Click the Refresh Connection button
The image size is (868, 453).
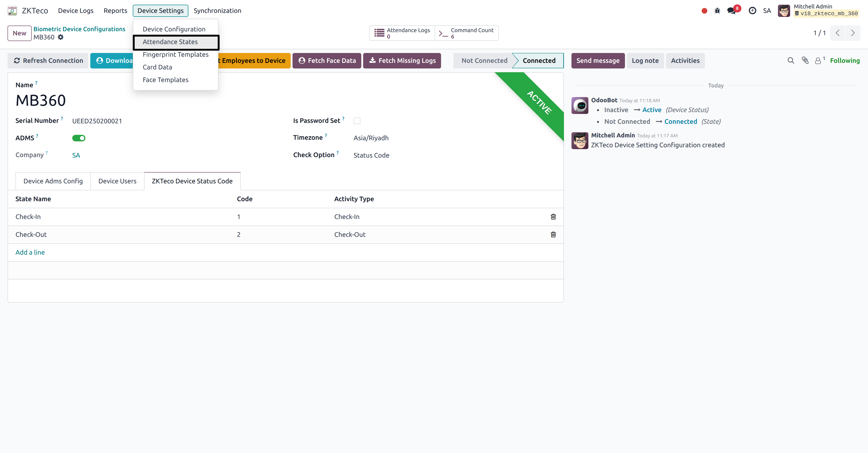coord(48,61)
